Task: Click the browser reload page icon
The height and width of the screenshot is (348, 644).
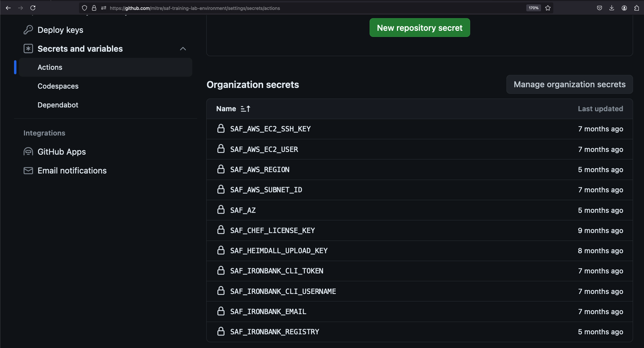Action: point(33,8)
